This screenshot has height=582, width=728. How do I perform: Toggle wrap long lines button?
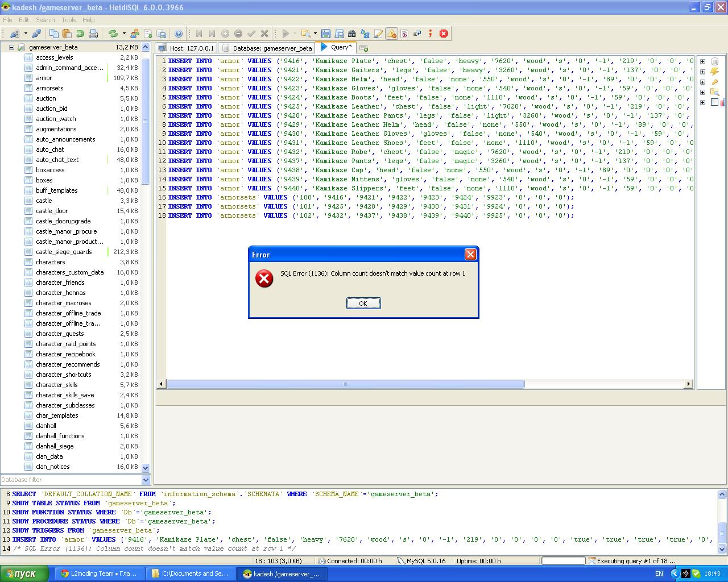point(417,34)
